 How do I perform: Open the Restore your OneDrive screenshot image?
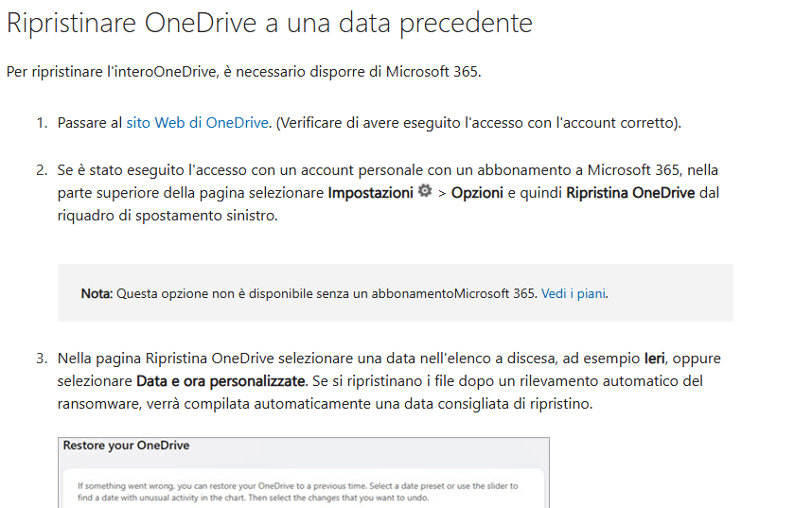pyautogui.click(x=304, y=472)
